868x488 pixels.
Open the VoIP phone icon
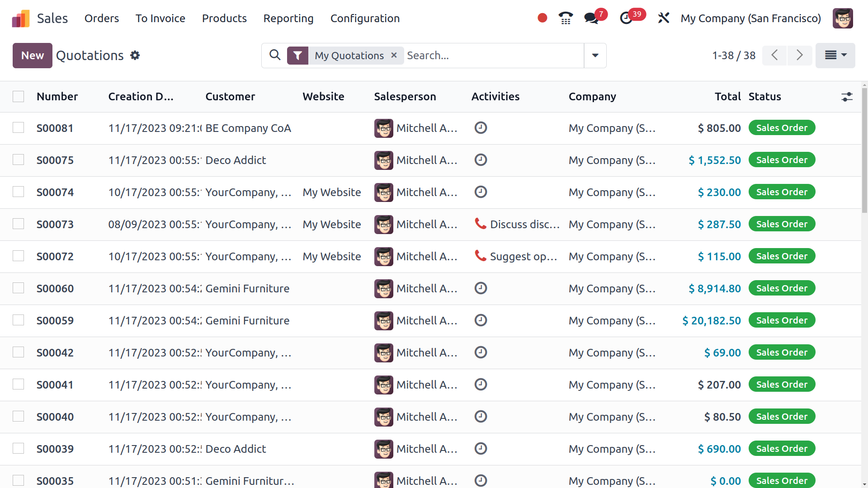[x=566, y=18]
